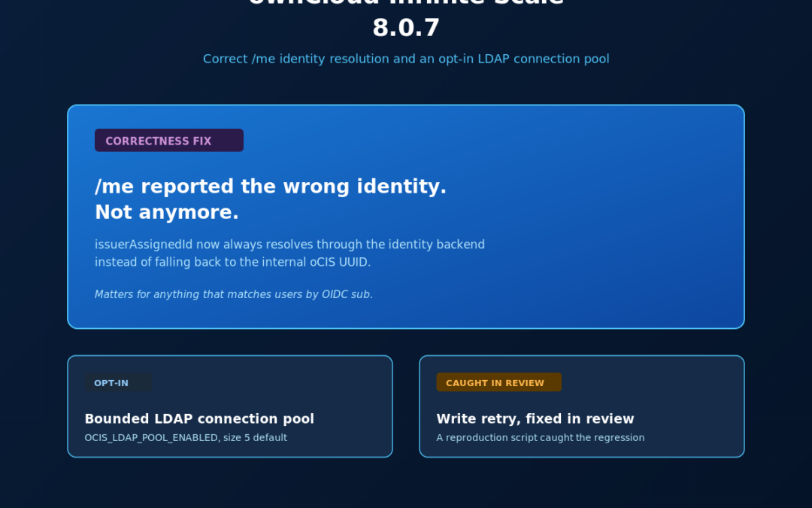Viewport: 812px width, 508px height.
Task: Click the issuerAssignedId description line
Action: [x=289, y=245]
